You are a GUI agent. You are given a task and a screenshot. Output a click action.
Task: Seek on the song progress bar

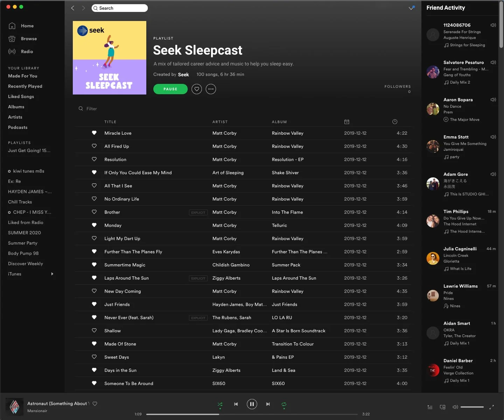click(252, 414)
